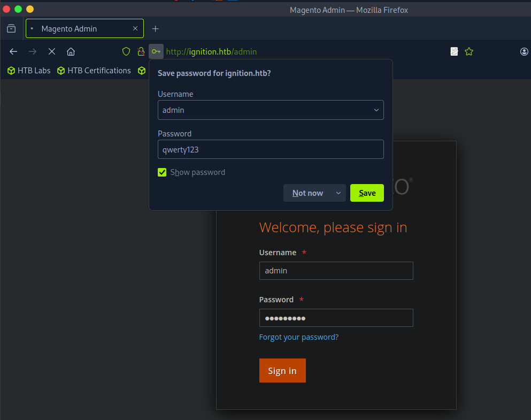Click the insecure connection padlock icon

tap(141, 51)
